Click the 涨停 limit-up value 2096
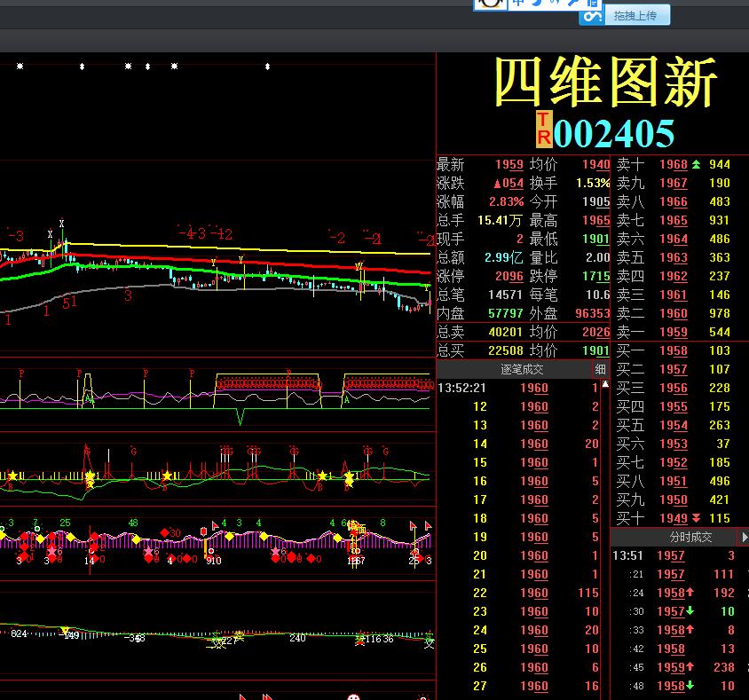 [x=509, y=277]
